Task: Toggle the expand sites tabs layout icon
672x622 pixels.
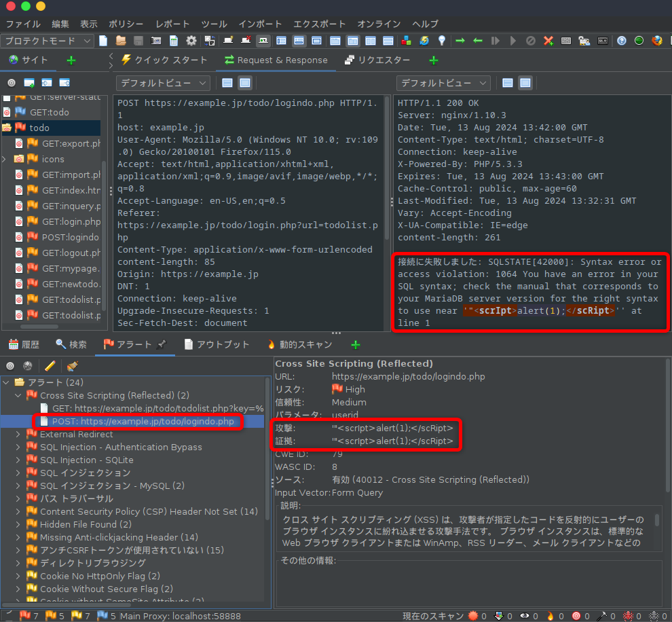Action: click(281, 41)
